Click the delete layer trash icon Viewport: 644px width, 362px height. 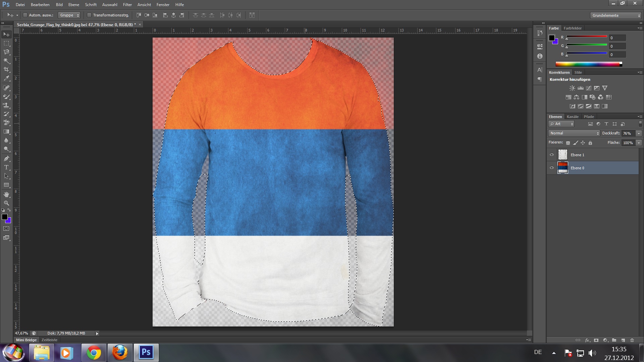632,340
